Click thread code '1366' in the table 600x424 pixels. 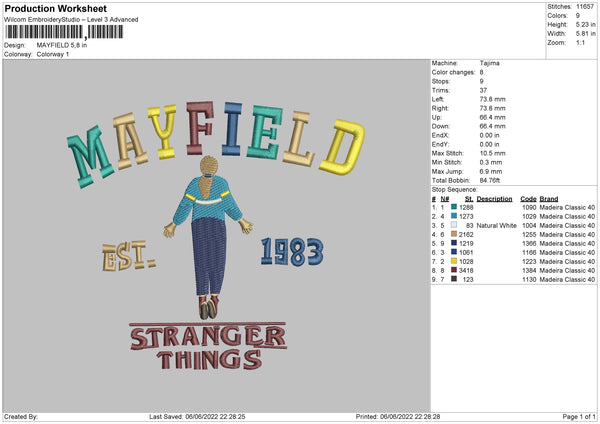tap(529, 243)
